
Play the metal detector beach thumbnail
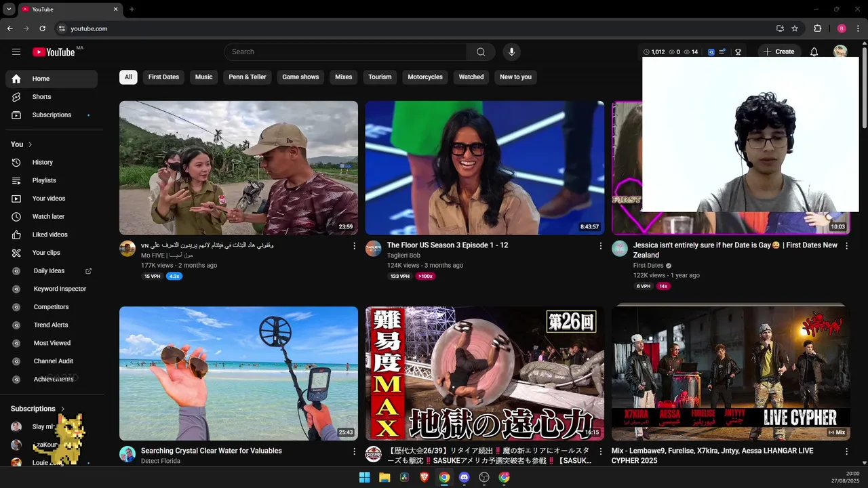coord(239,373)
